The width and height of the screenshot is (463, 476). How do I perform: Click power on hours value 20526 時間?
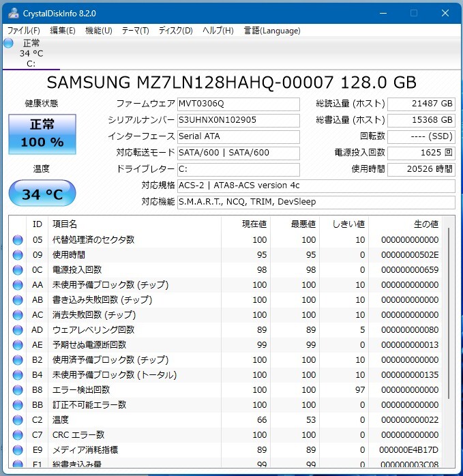pos(421,169)
